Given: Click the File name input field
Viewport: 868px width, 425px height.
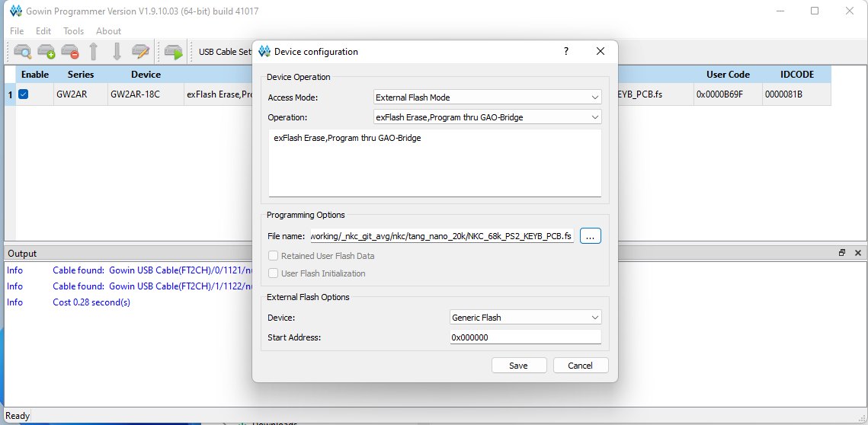Looking at the screenshot, I should pyautogui.click(x=442, y=236).
